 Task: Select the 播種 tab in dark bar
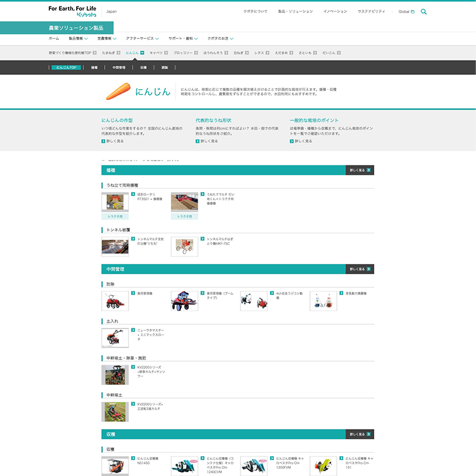pos(95,68)
